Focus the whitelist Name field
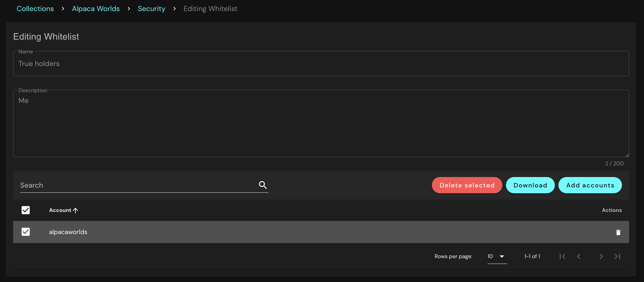 coord(321,64)
